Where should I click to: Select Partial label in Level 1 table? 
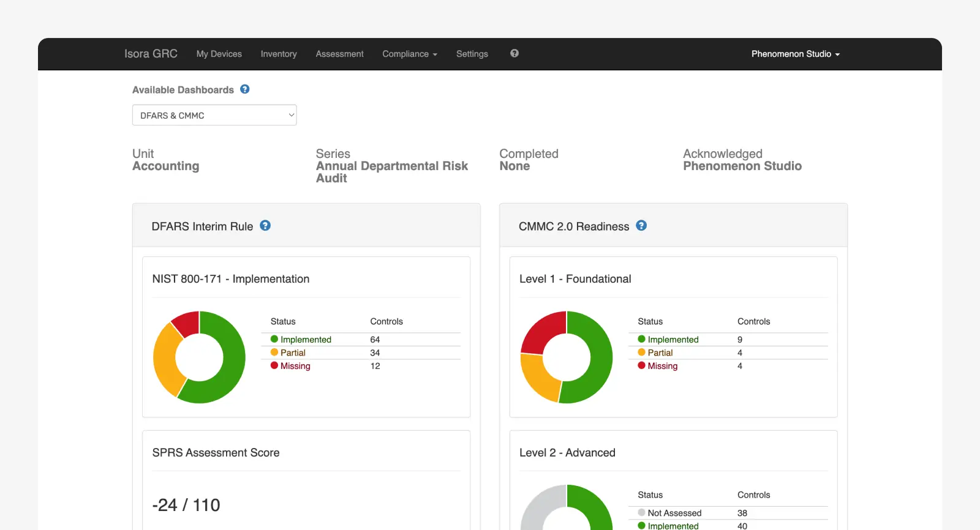pos(660,353)
